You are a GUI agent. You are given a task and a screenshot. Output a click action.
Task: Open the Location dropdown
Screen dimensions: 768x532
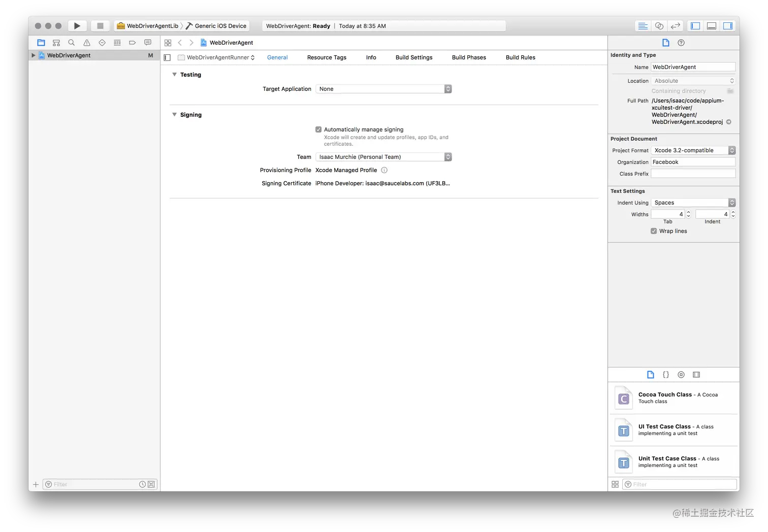pyautogui.click(x=693, y=81)
